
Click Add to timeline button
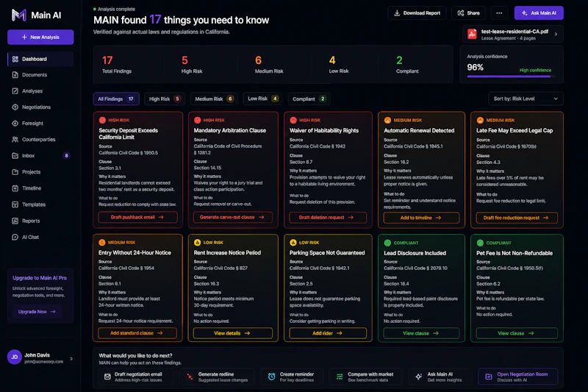pos(421,218)
